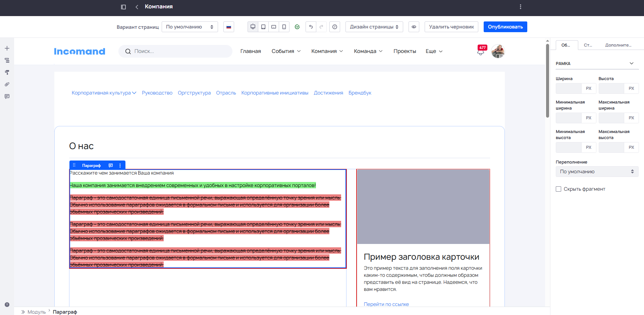This screenshot has height=315, width=644.
Task: Click the Ширина input field
Action: (569, 88)
